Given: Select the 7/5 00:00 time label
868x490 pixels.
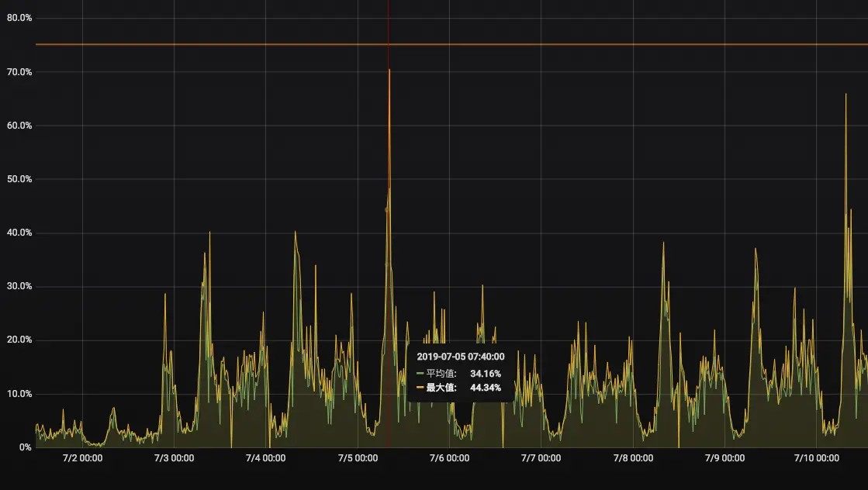Looking at the screenshot, I should [358, 458].
